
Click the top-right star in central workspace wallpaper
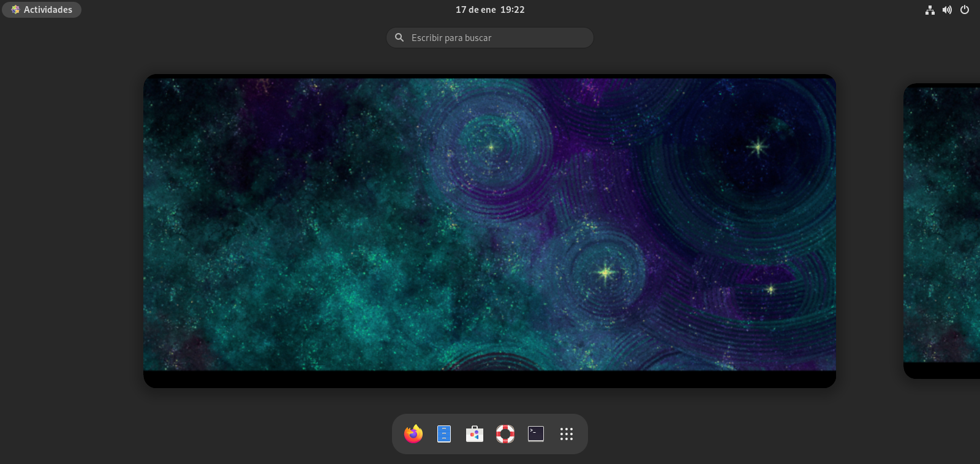[758, 147]
